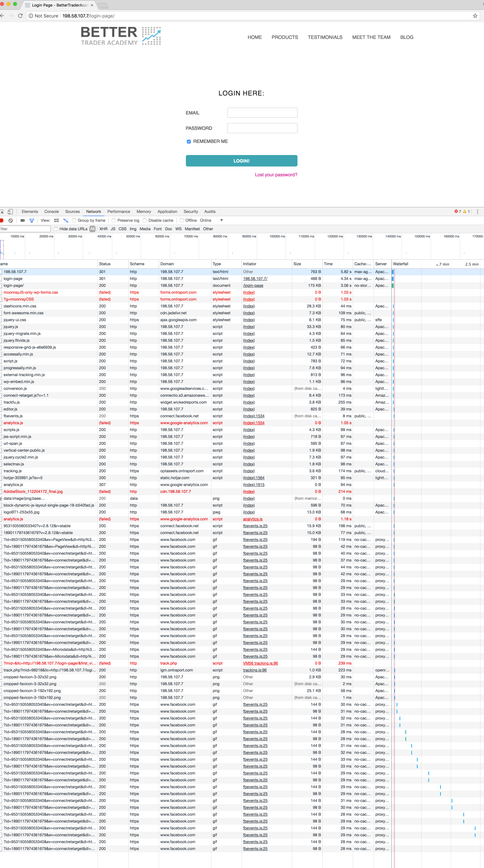
Task: Sort requests by the Status column header
Action: point(113,264)
